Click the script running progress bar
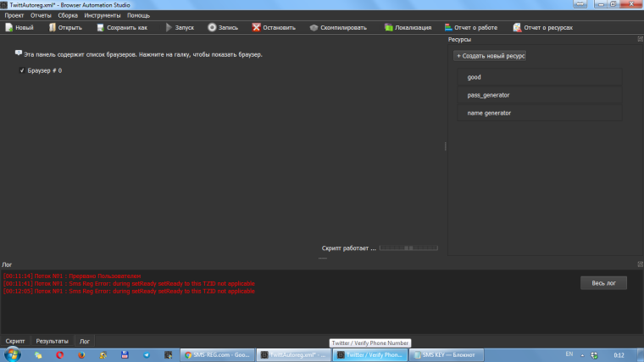This screenshot has width=644, height=362. [409, 248]
